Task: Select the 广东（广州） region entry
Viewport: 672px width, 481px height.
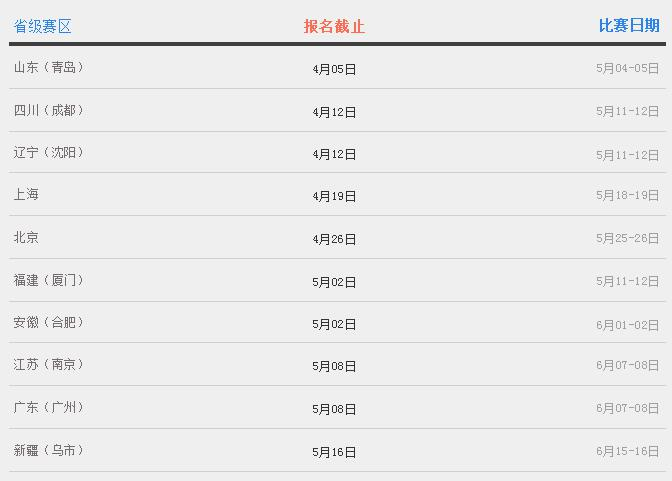Action: (x=48, y=407)
